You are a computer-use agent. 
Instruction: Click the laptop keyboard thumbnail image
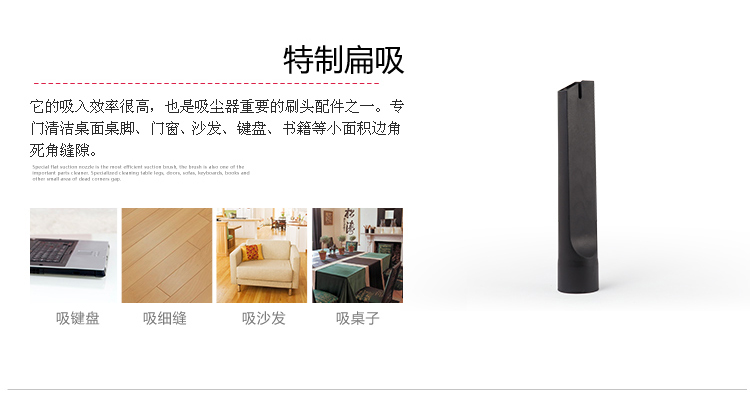73,255
